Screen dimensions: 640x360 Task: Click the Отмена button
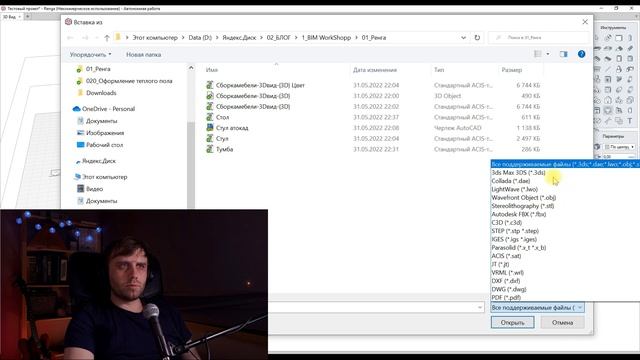562,322
